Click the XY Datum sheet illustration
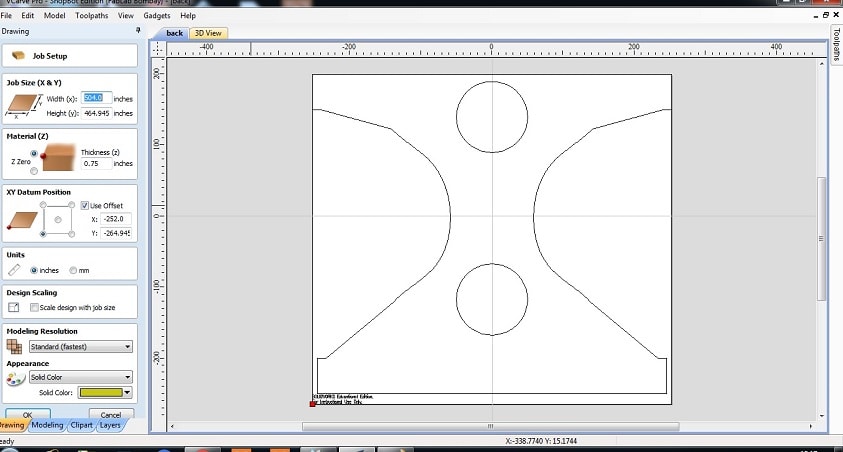 [22, 220]
